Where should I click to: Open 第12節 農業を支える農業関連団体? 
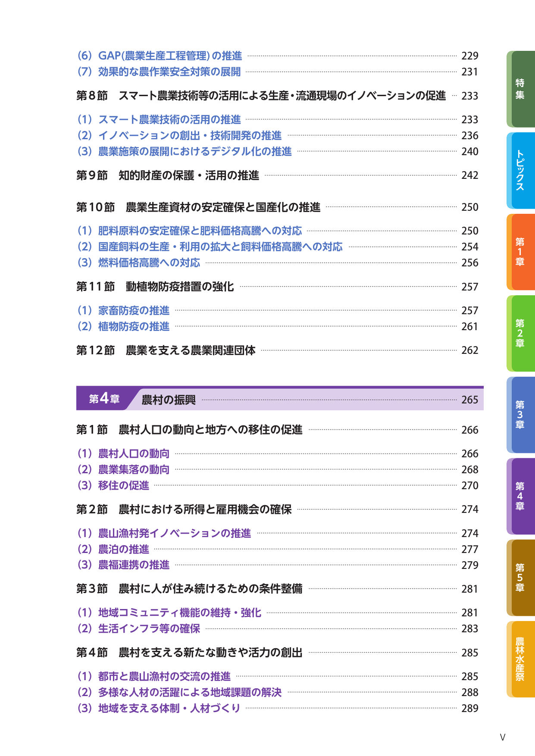coord(166,350)
